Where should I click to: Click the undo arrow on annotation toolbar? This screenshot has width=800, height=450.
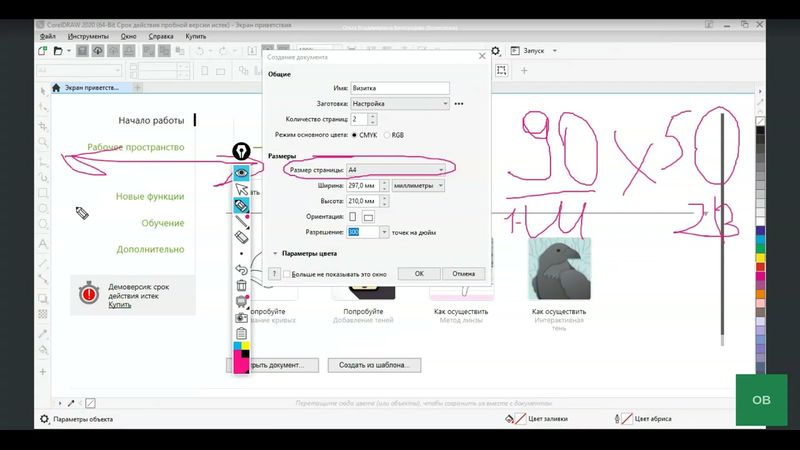[x=241, y=269]
